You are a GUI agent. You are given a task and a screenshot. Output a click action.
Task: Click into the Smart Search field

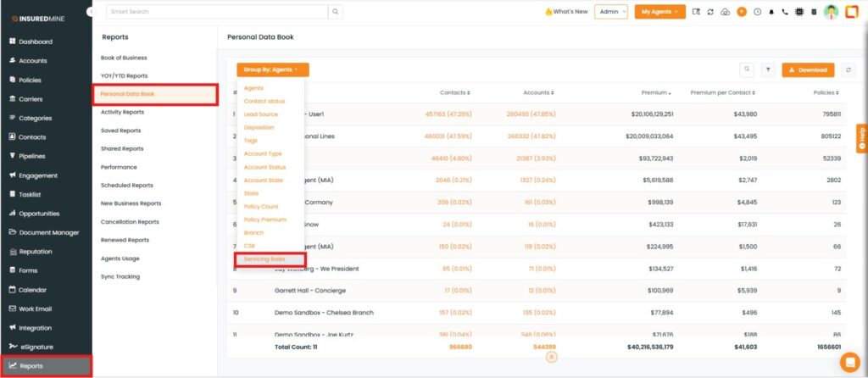(216, 12)
